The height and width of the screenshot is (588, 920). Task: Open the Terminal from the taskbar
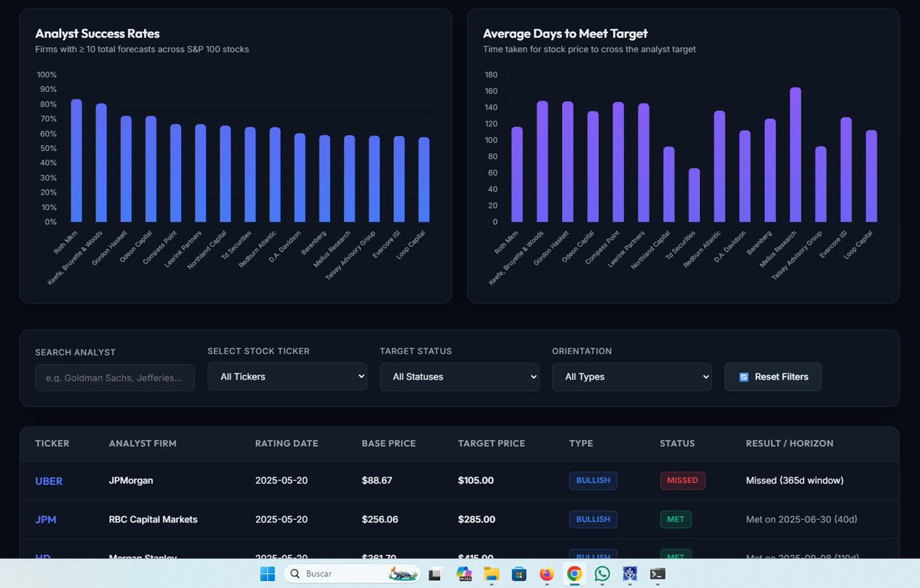tap(657, 573)
